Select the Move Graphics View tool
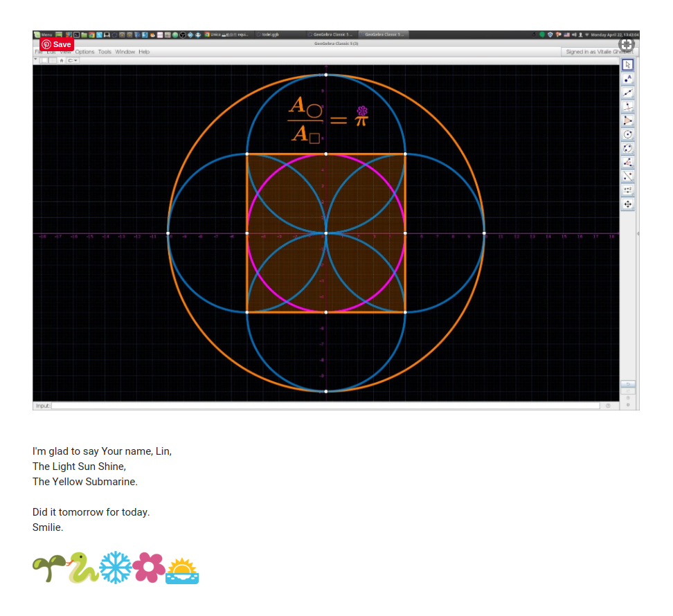Screen dimensions: 673x616 (x=627, y=204)
